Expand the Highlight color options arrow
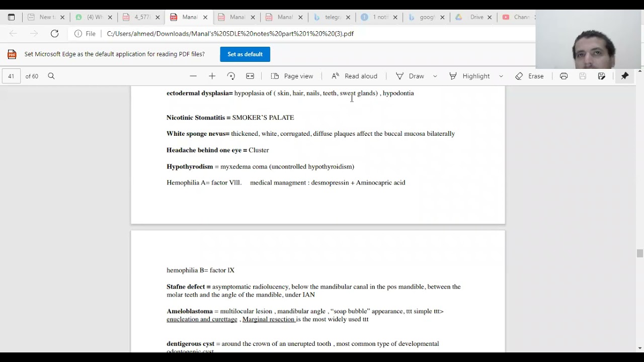The width and height of the screenshot is (644, 362). pyautogui.click(x=501, y=76)
